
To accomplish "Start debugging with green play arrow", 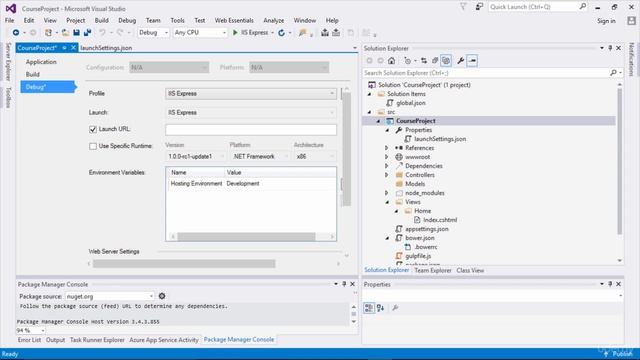I will pos(235,32).
